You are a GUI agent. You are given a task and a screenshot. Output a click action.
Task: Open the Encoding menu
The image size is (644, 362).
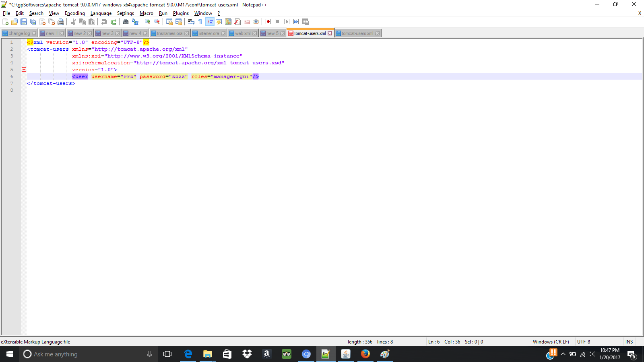pyautogui.click(x=74, y=13)
